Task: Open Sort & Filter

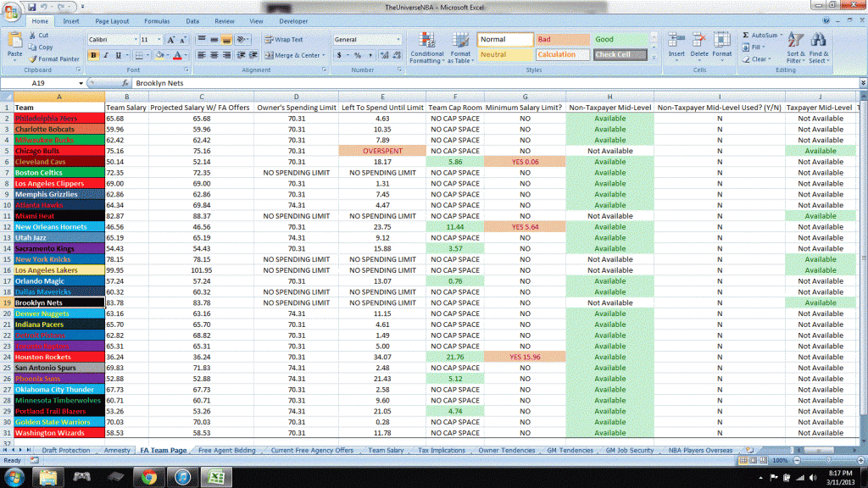Action: point(795,47)
